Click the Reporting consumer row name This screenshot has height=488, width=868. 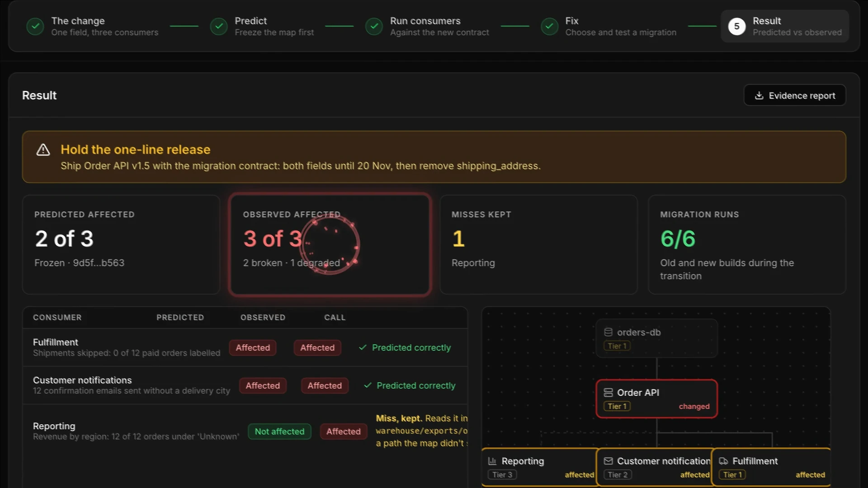[x=54, y=426]
